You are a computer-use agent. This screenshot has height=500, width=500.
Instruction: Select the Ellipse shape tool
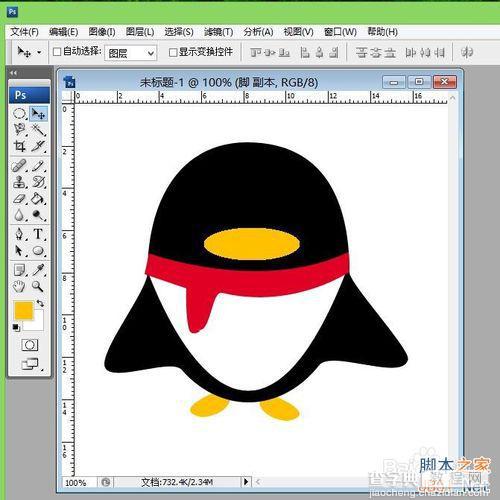click(38, 251)
